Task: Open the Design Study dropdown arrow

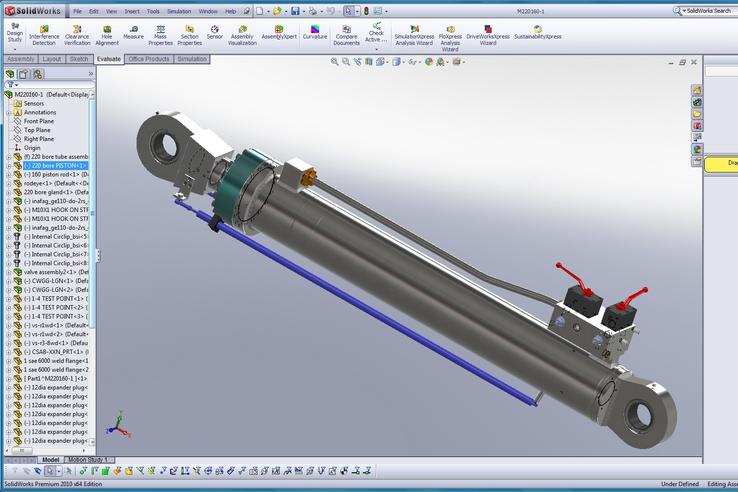Action: tap(14, 49)
